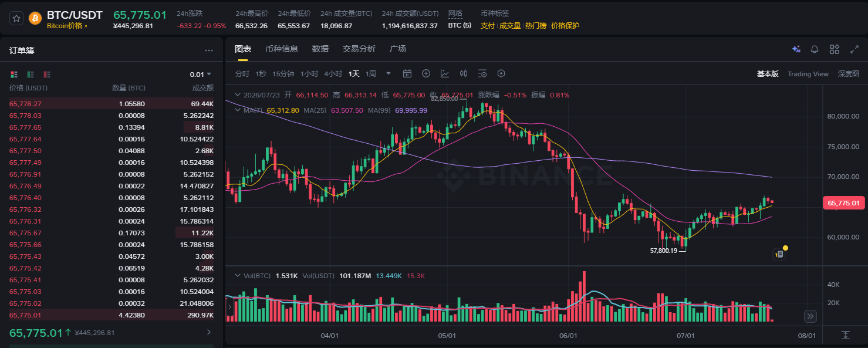Switch to the 币种信息 tab

[x=282, y=49]
